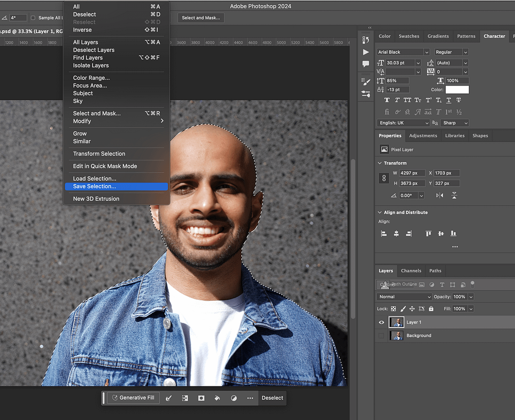The height and width of the screenshot is (420, 515).
Task: Collapse the Transform section chevron
Action: coord(379,163)
